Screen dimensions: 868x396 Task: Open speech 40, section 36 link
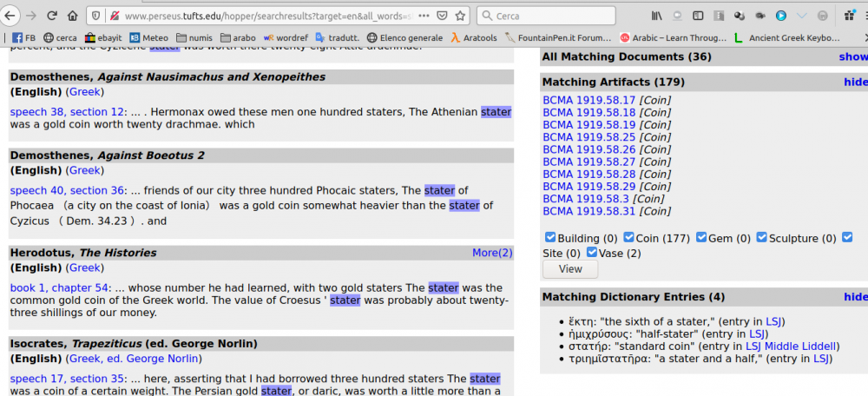[67, 190]
